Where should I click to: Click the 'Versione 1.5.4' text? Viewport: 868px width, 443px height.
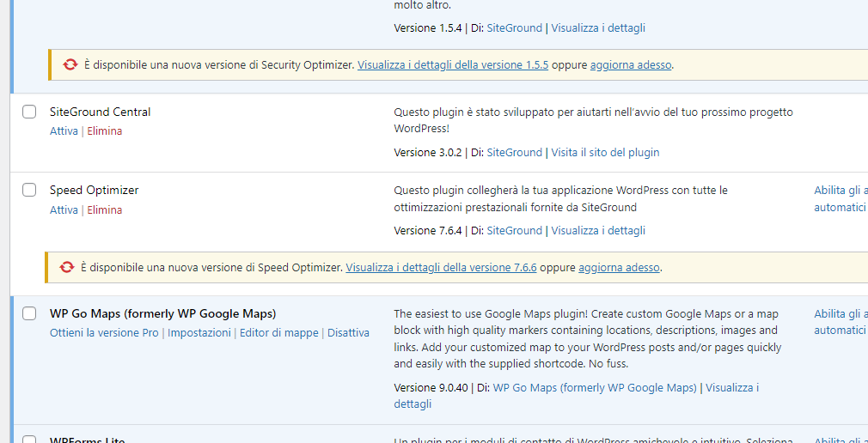[427, 27]
